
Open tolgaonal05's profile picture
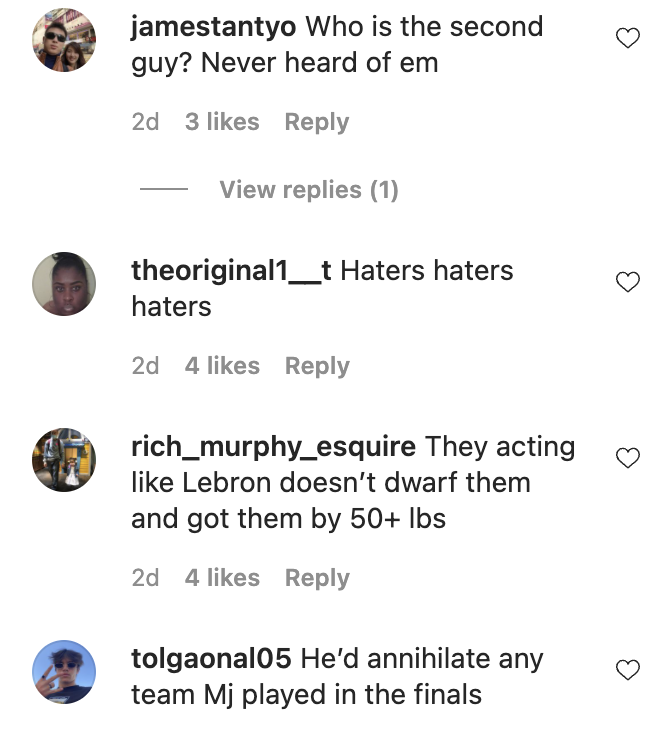tap(64, 672)
